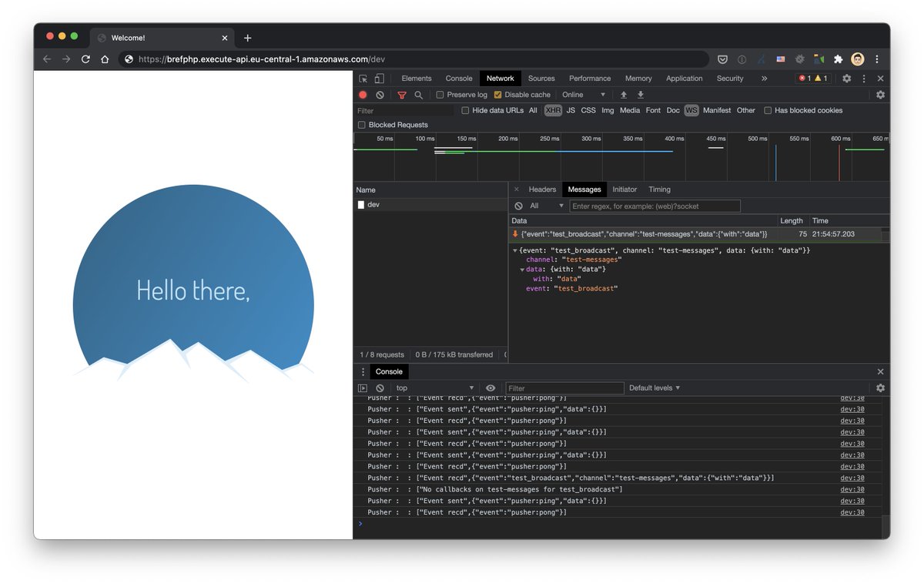Click the Pocket extension icon
Viewport: 924px width, 584px height.
pyautogui.click(x=723, y=59)
